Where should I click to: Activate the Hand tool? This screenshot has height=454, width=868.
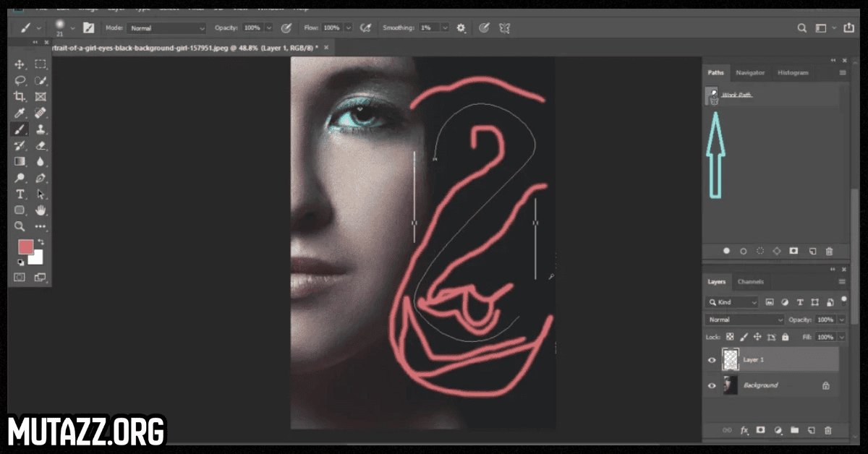(41, 210)
